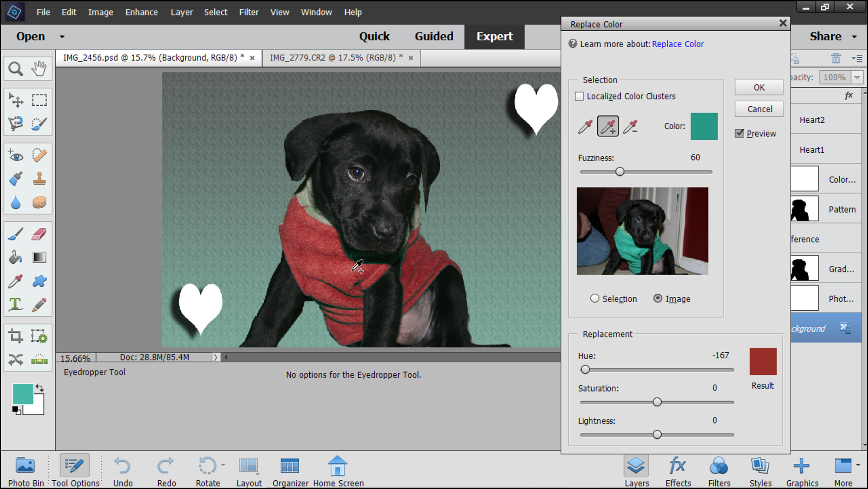Select the Eraser tool
This screenshot has height=489, width=868.
tap(39, 234)
